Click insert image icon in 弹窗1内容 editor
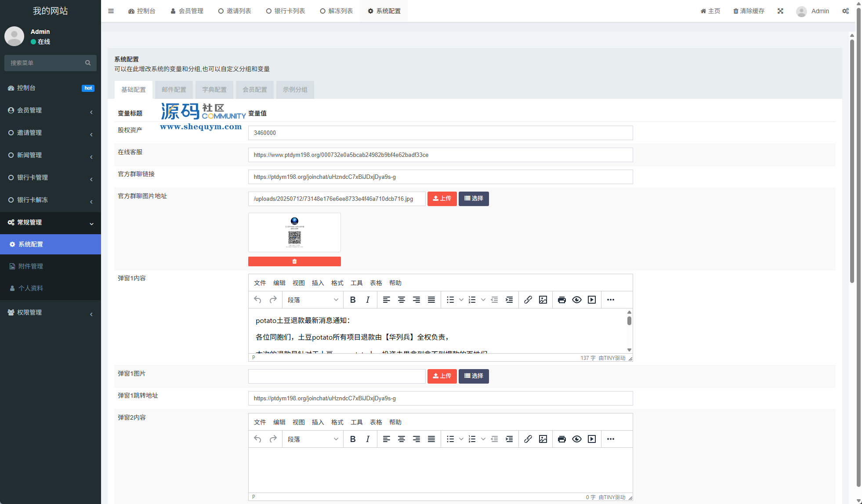The height and width of the screenshot is (504, 862). point(543,300)
